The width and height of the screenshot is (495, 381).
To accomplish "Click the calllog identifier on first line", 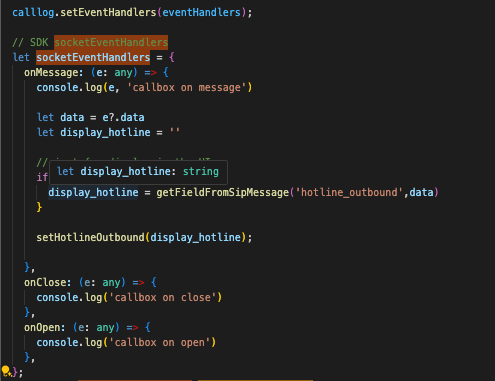I will pyautogui.click(x=33, y=12).
